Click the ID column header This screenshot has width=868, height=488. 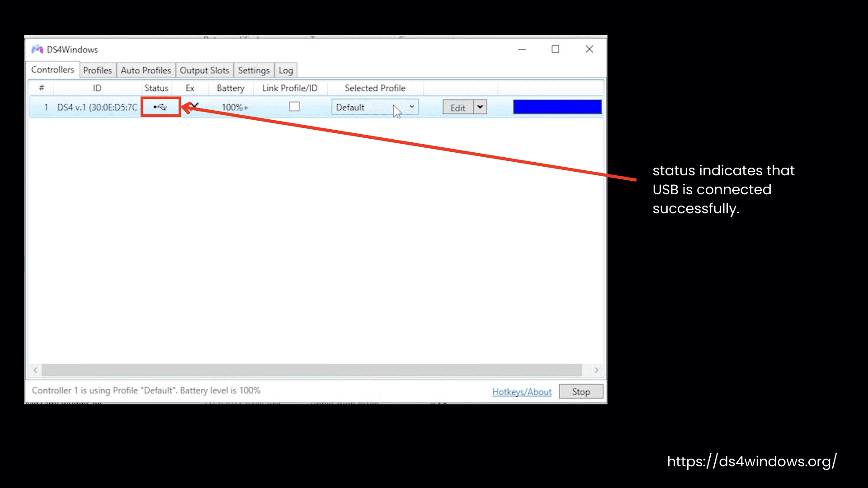97,88
